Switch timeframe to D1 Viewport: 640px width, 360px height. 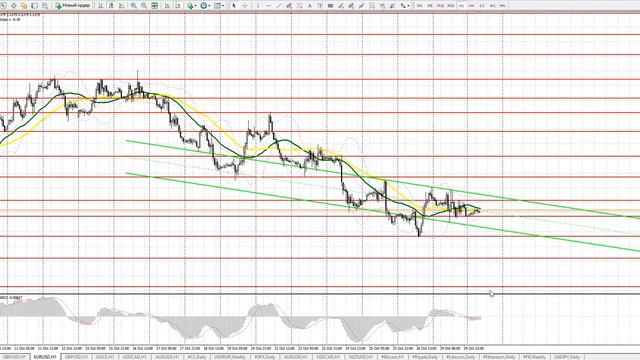click(x=482, y=6)
